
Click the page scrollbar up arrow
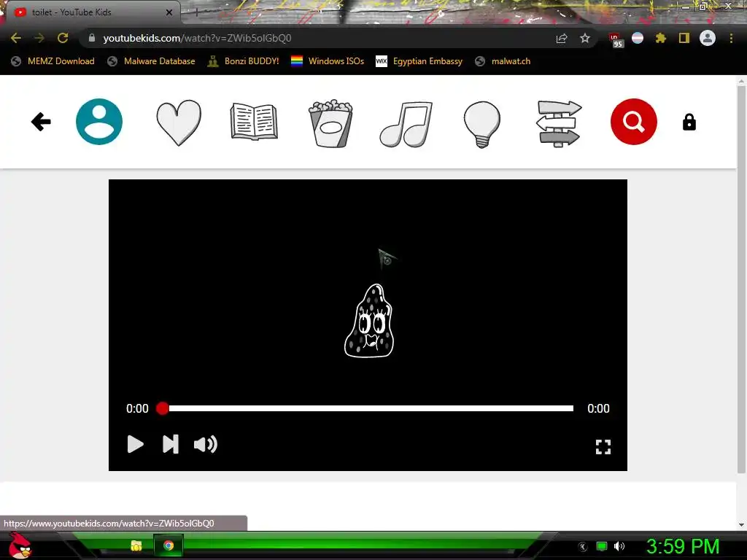tap(741, 82)
